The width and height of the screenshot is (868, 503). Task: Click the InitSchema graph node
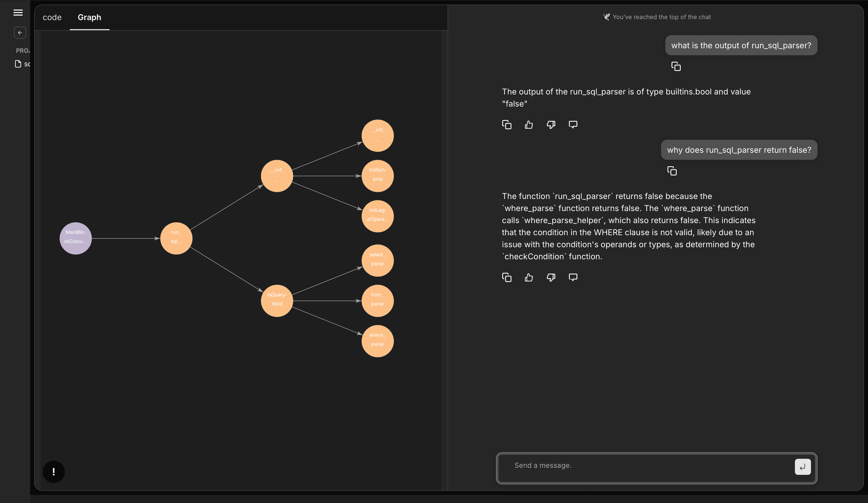[x=377, y=176]
